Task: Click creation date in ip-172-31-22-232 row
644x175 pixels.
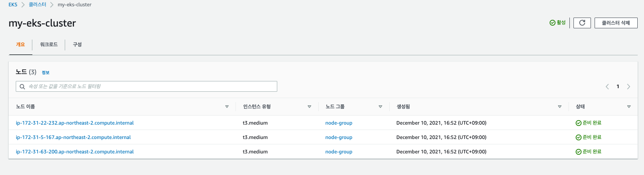Action: click(x=441, y=123)
